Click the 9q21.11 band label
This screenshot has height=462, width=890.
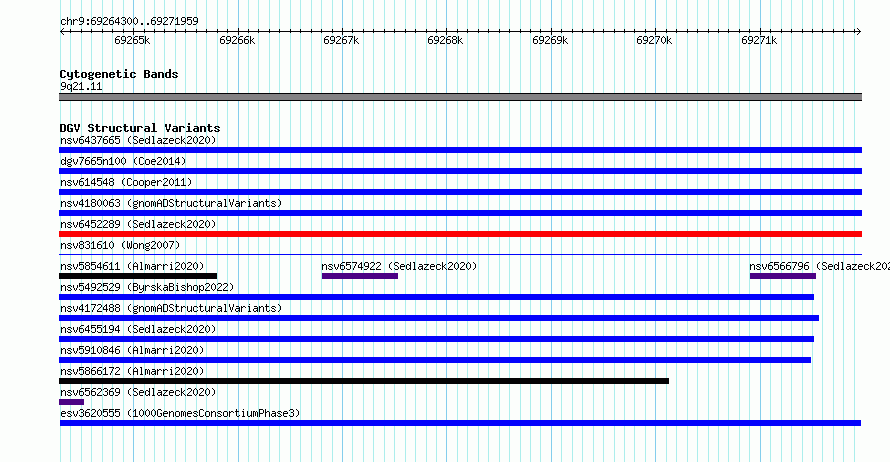tap(81, 86)
